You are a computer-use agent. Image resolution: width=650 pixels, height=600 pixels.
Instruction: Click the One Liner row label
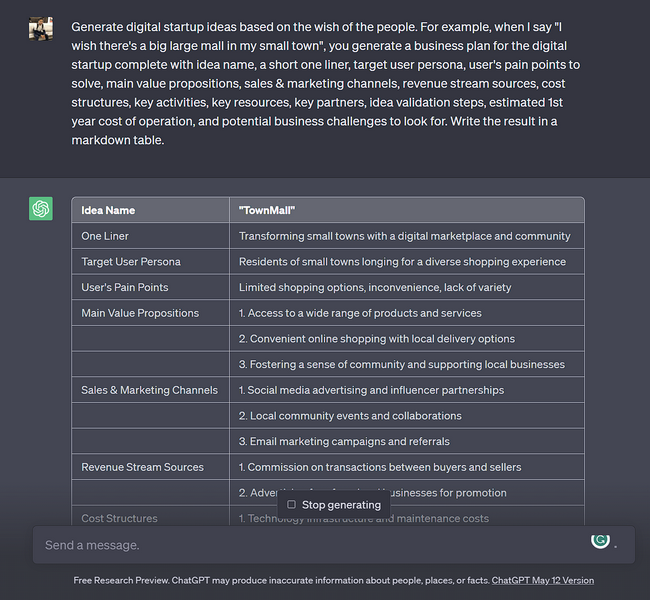[x=105, y=236]
